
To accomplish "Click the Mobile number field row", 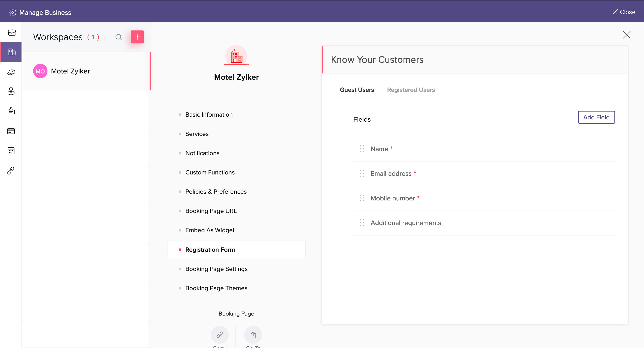I will pyautogui.click(x=393, y=198).
